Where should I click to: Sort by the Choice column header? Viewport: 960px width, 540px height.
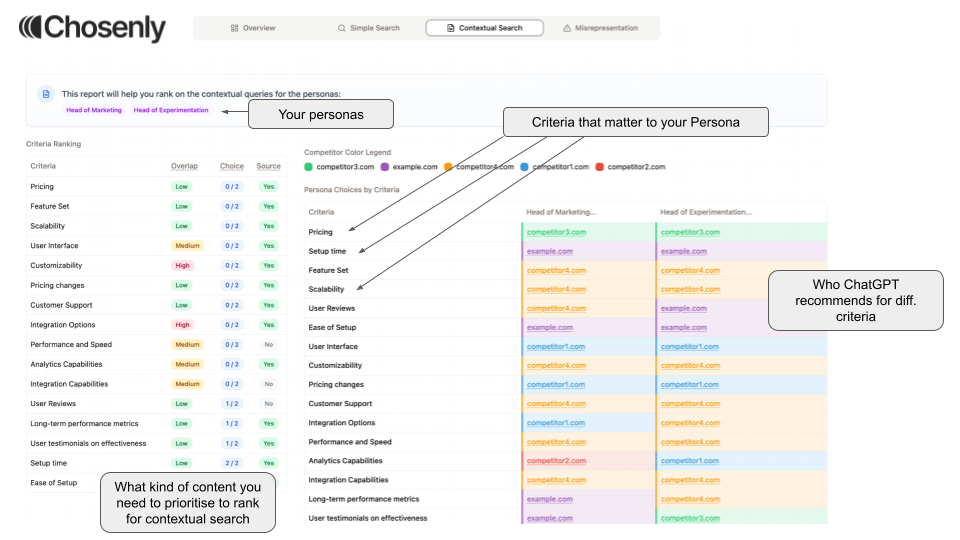231,166
